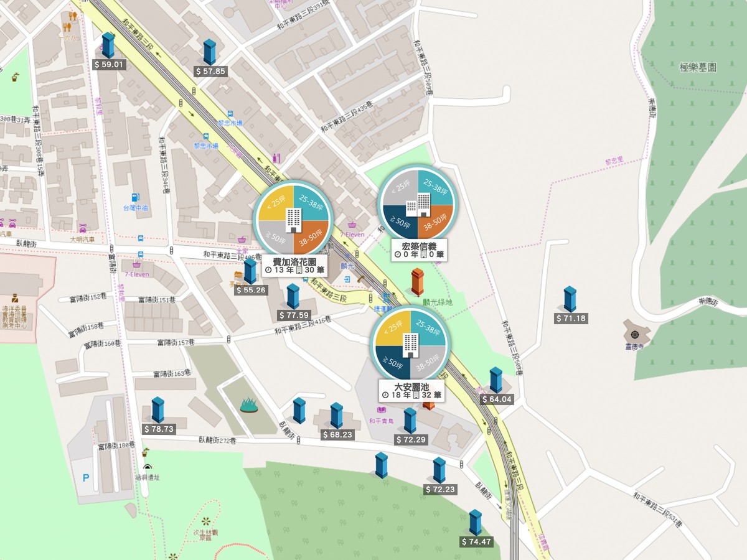Viewport: 747px width, 560px height.
Task: Click the orange building marker at 麟光綠地
Action: pos(417,282)
